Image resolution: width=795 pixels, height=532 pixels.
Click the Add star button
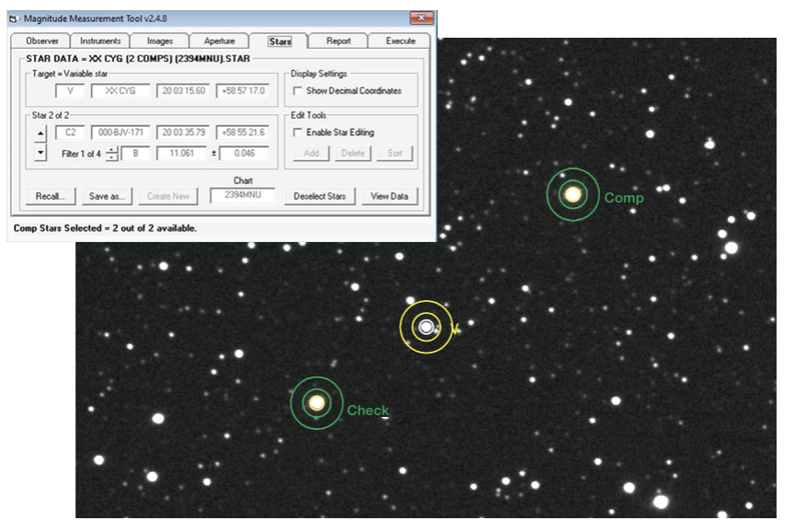click(x=311, y=153)
